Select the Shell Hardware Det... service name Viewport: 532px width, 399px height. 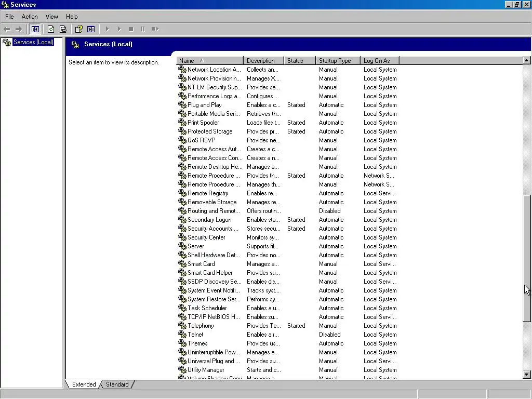pos(214,255)
